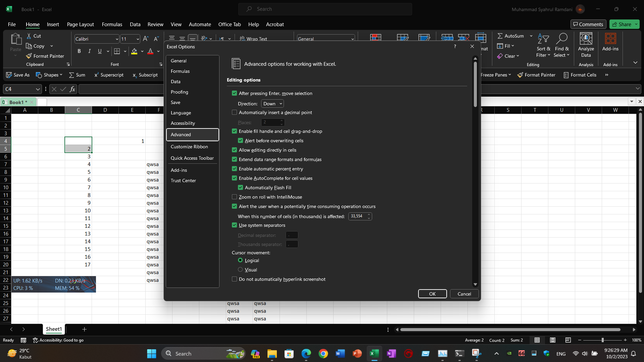Click the Insert Function fx icon
Viewport: 644px width, 362px height.
72,89
